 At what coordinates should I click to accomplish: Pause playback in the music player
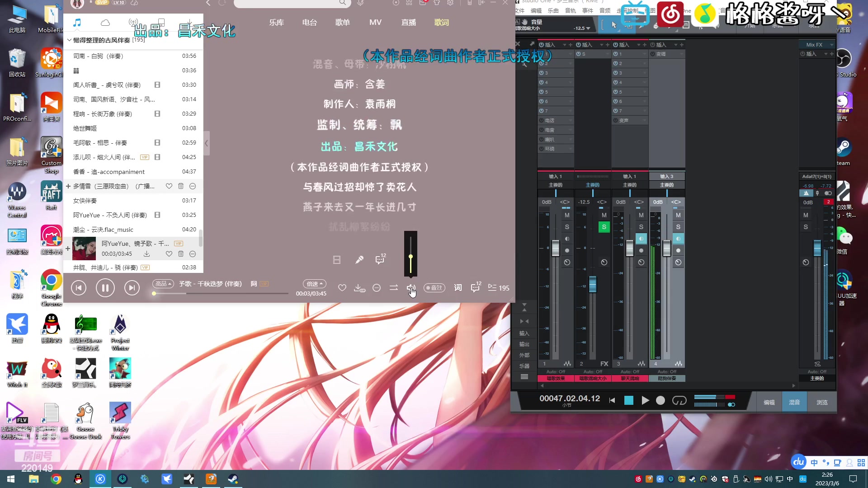[x=105, y=288]
